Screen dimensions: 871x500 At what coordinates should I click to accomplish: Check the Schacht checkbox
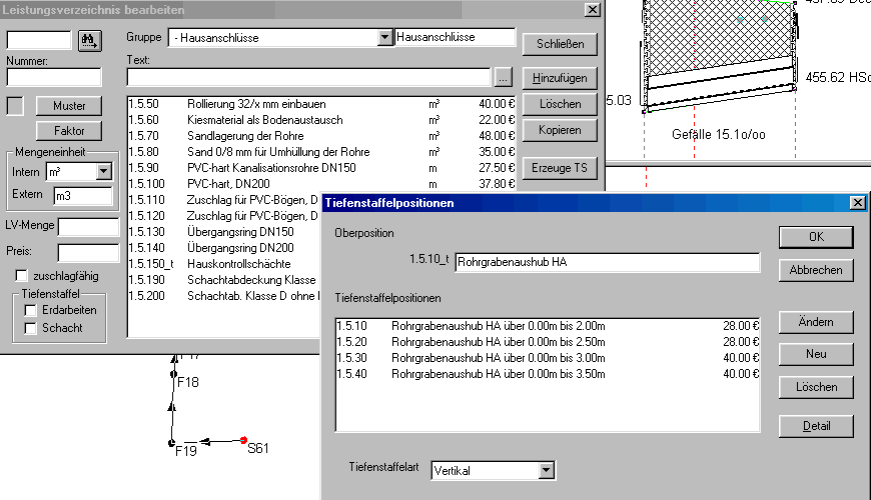click(x=31, y=328)
